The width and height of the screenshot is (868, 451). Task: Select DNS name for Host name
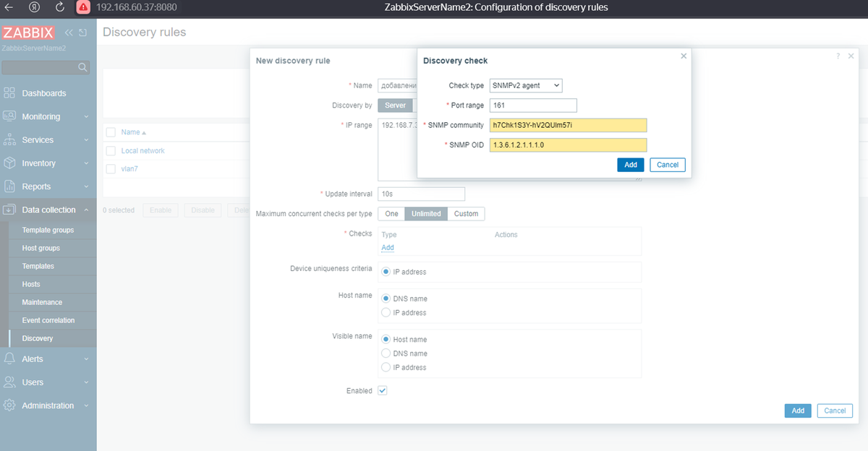[386, 298]
